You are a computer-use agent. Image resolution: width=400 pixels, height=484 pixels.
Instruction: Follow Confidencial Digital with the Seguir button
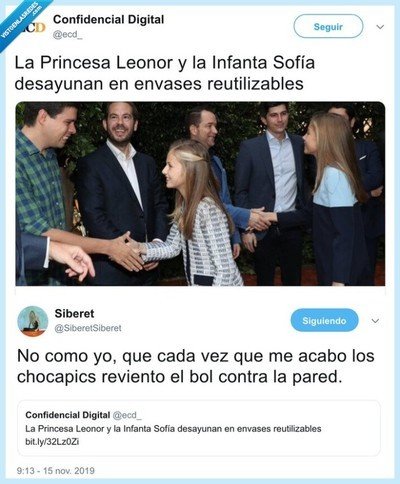coord(328,27)
